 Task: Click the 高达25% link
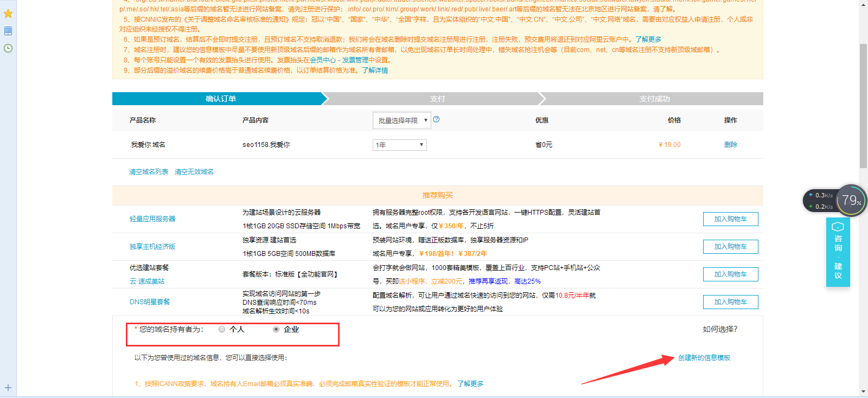tap(527, 281)
